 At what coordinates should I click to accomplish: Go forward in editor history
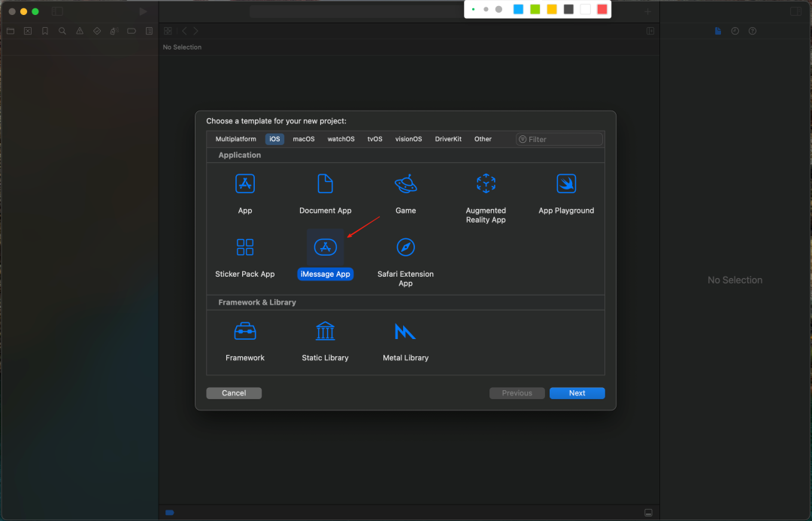(x=195, y=31)
